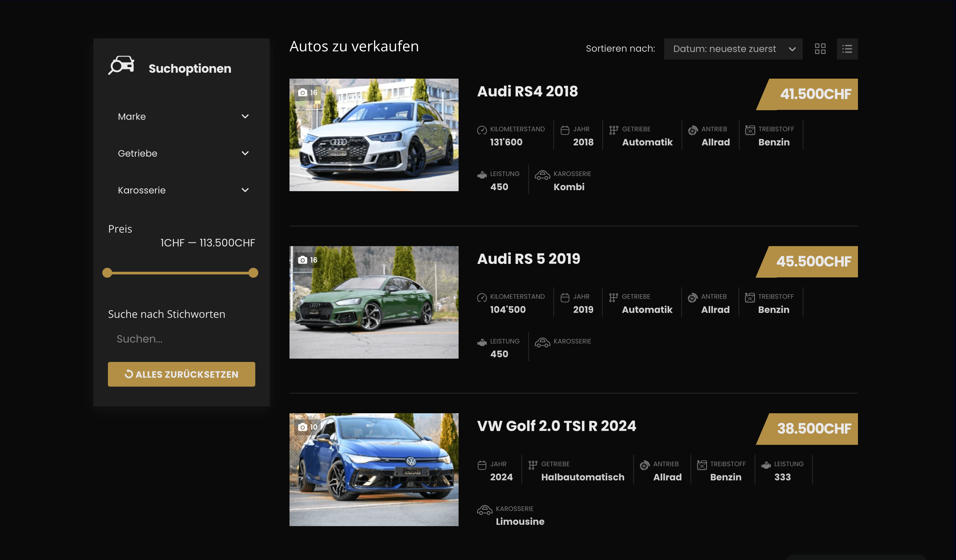Viewport: 956px width, 560px height.
Task: Open the silver Audi RS4 photo
Action: click(374, 135)
